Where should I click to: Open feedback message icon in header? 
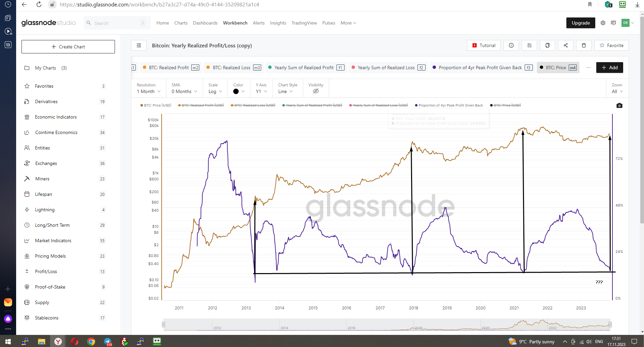[x=613, y=23]
